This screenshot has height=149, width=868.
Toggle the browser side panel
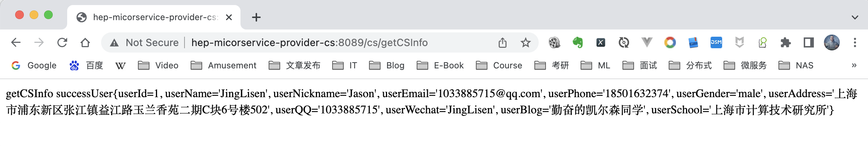coord(808,43)
